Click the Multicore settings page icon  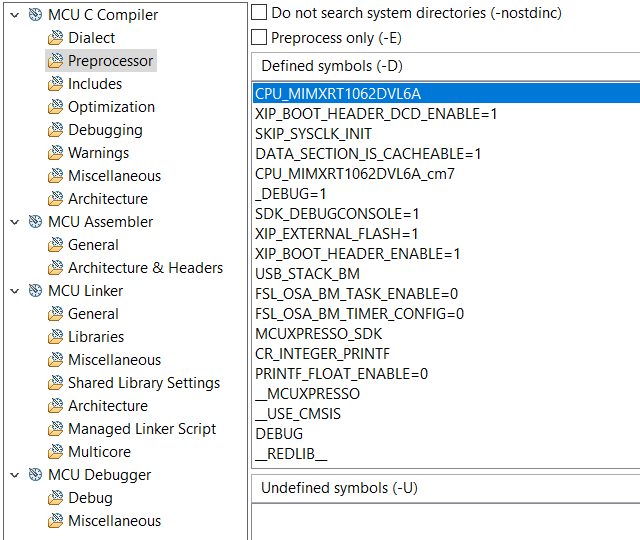55,452
